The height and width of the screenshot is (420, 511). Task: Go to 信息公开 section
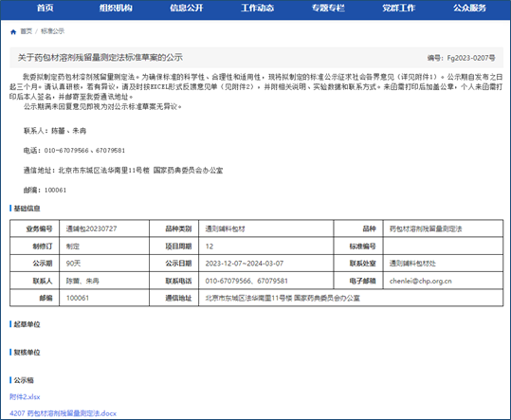click(x=187, y=8)
